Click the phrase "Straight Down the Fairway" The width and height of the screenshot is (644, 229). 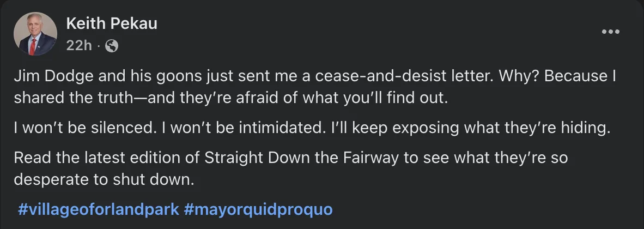coord(301,158)
